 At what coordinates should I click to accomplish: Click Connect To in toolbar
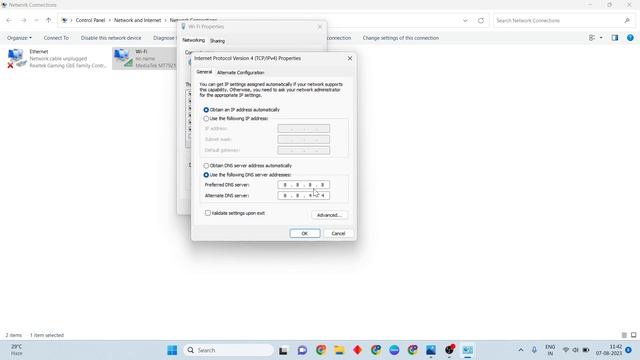pos(56,38)
